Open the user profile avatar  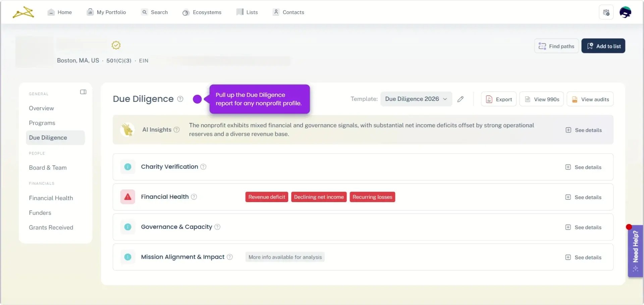625,12
